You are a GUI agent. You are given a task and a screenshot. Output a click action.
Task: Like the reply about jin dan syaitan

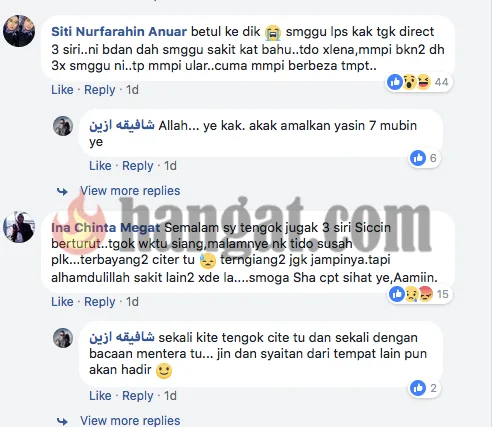click(x=100, y=396)
